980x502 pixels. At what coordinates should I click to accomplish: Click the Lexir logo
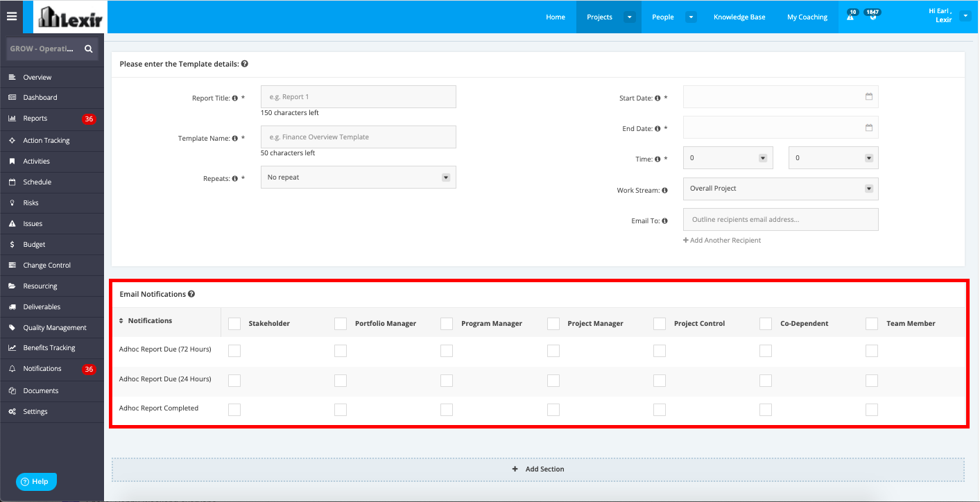point(70,17)
